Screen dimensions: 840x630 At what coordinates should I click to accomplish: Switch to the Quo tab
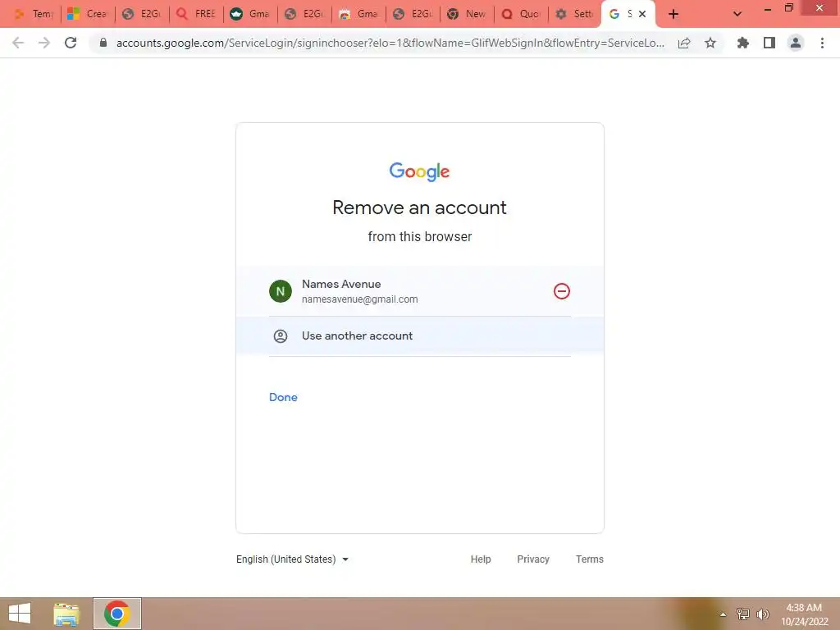[521, 14]
